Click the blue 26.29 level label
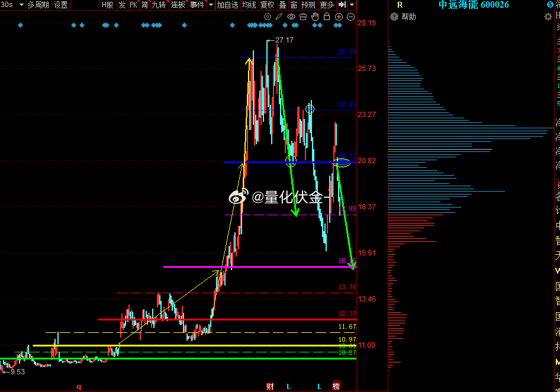Viewport: 560px width, 392px height. coord(347,51)
